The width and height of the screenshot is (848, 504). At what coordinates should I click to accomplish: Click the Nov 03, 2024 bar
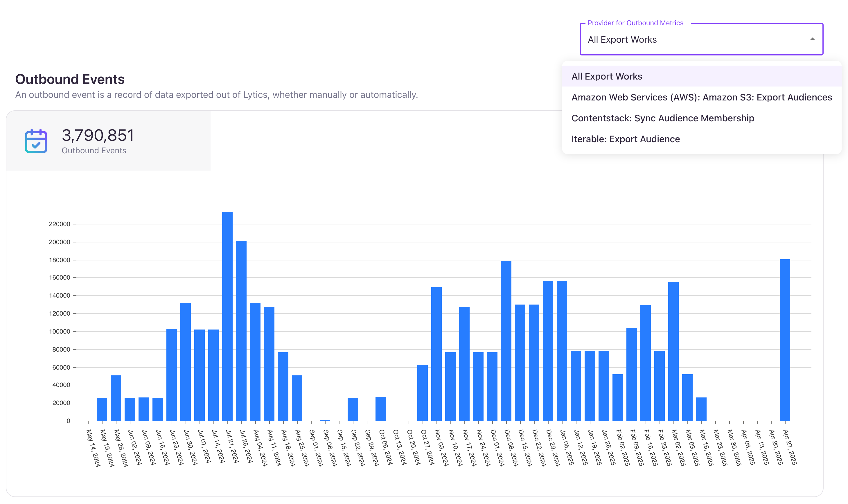click(436, 354)
